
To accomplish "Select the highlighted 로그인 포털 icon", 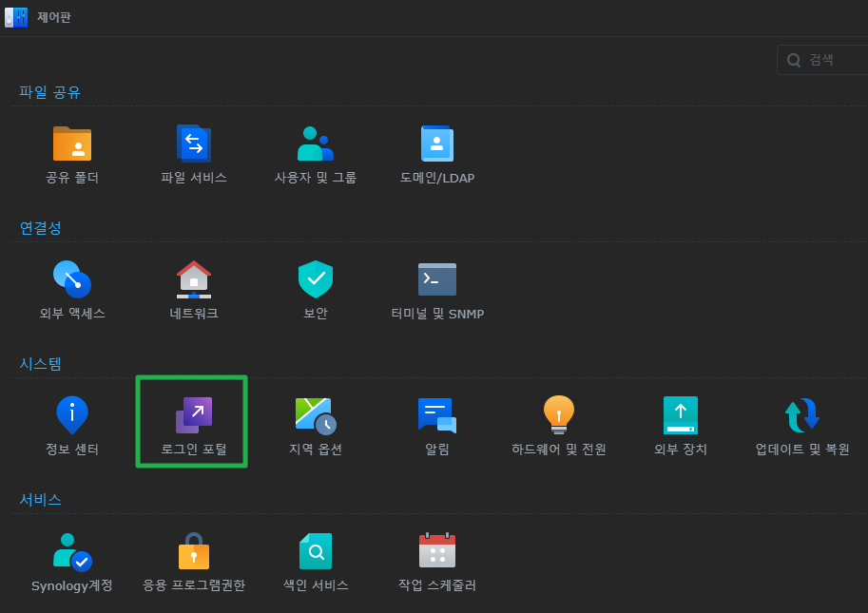I will [194, 416].
